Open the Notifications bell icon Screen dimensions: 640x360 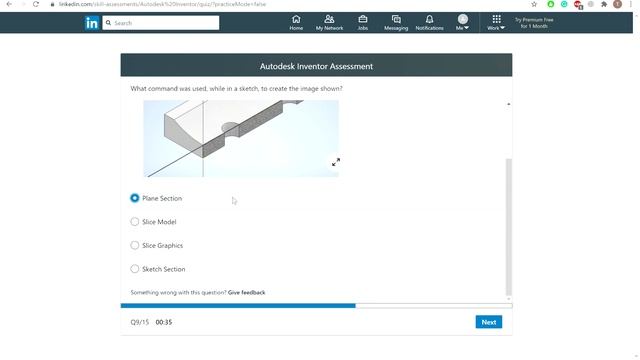(429, 22)
